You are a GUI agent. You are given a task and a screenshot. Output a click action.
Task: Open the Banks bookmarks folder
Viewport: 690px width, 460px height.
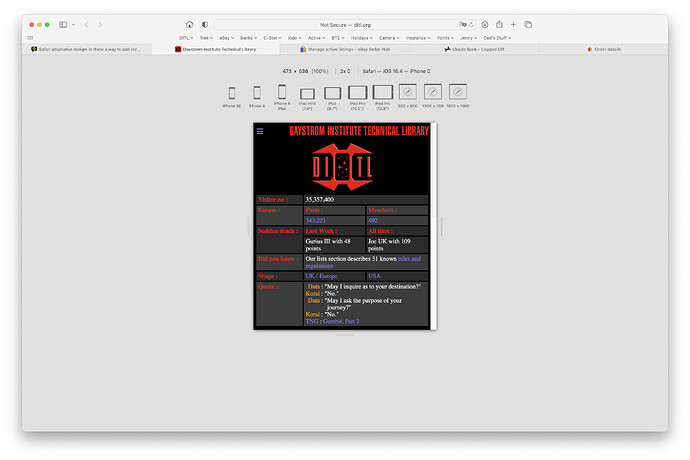coord(248,38)
